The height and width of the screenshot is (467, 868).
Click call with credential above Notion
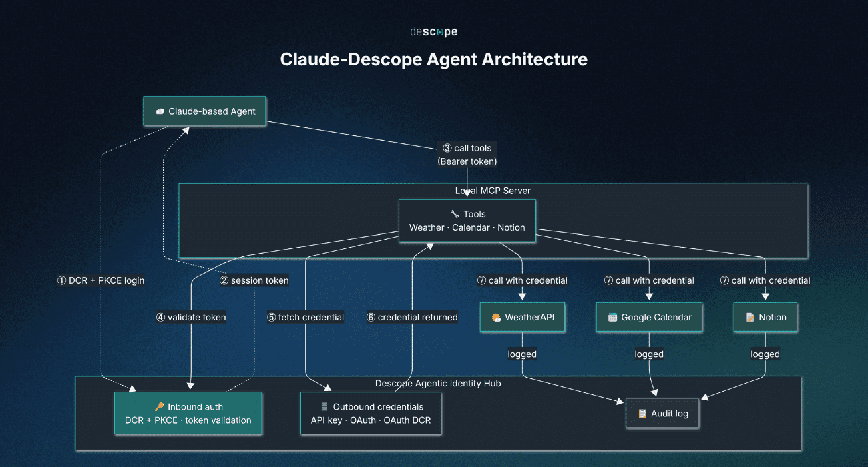tap(765, 280)
